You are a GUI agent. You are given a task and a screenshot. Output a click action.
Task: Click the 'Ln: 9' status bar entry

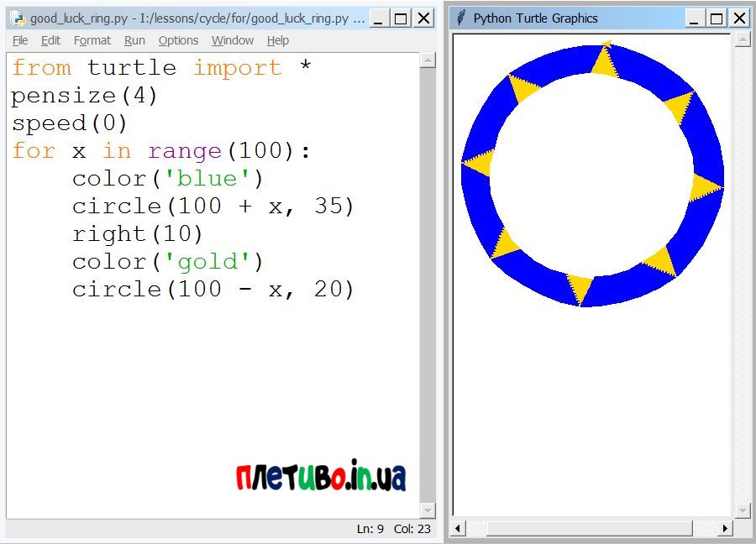[x=370, y=529]
